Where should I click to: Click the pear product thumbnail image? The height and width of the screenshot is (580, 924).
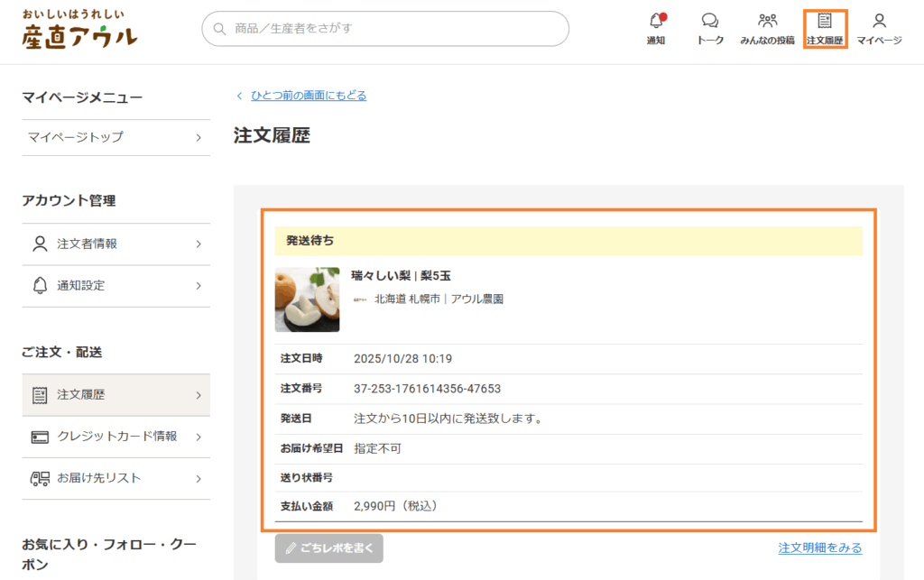(307, 299)
